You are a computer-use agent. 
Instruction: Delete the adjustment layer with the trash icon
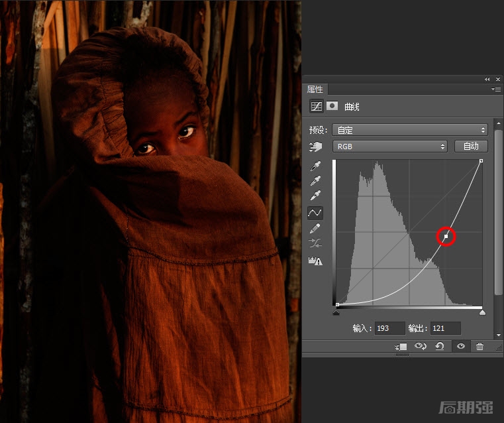(x=479, y=347)
